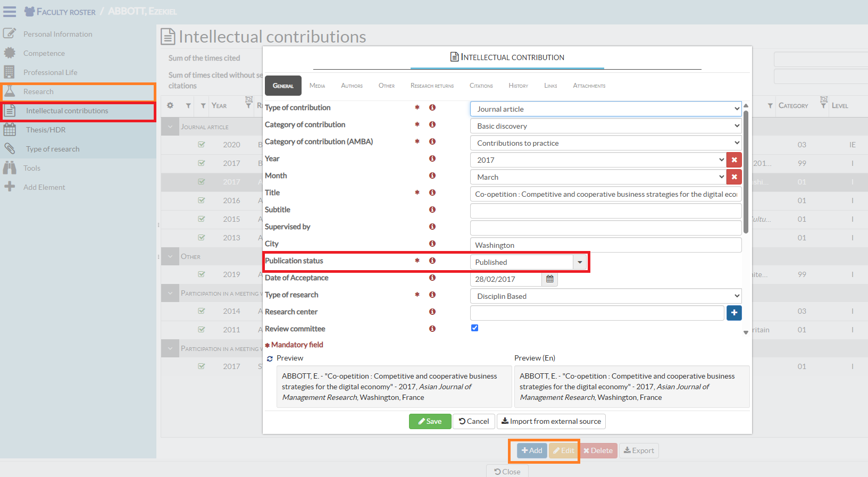
Task: Toggle the Review committee checkbox
Action: tap(474, 328)
